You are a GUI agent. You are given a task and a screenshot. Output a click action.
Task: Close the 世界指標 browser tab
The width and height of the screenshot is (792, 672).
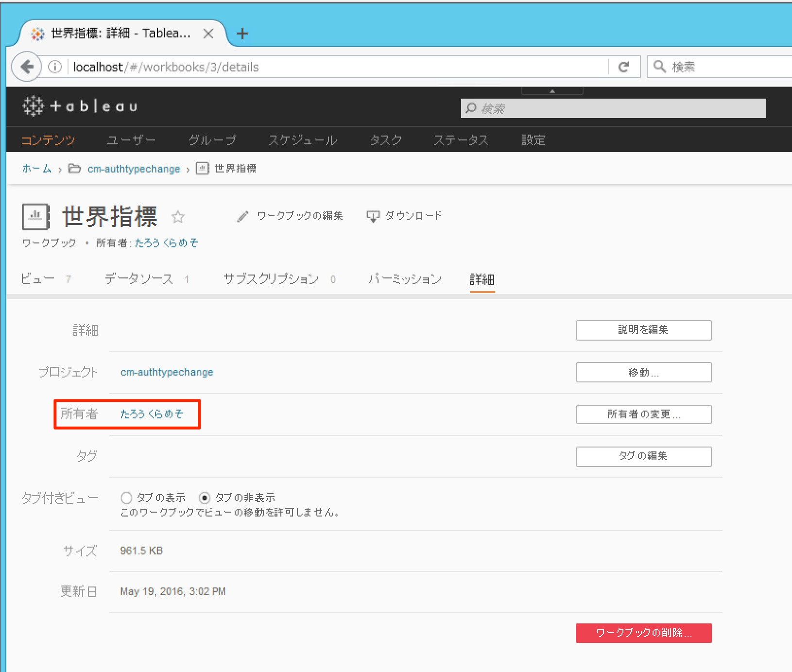click(208, 34)
